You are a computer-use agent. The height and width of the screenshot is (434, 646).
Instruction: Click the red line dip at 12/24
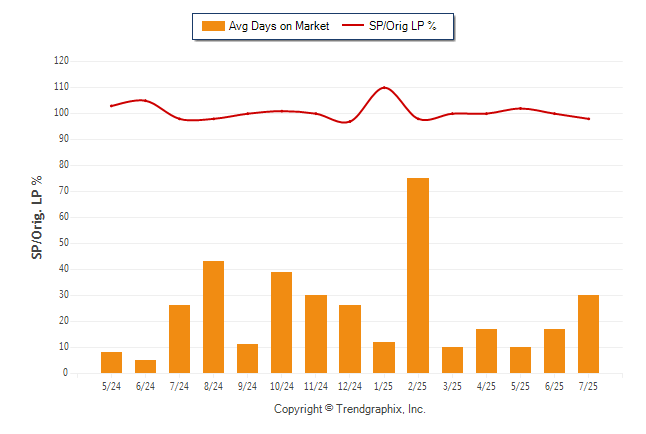350,122
